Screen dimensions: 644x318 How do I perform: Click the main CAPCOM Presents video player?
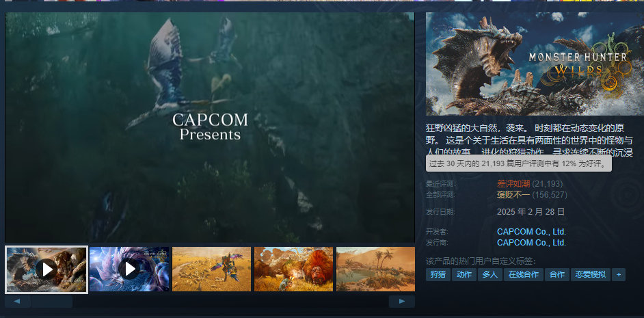click(210, 127)
